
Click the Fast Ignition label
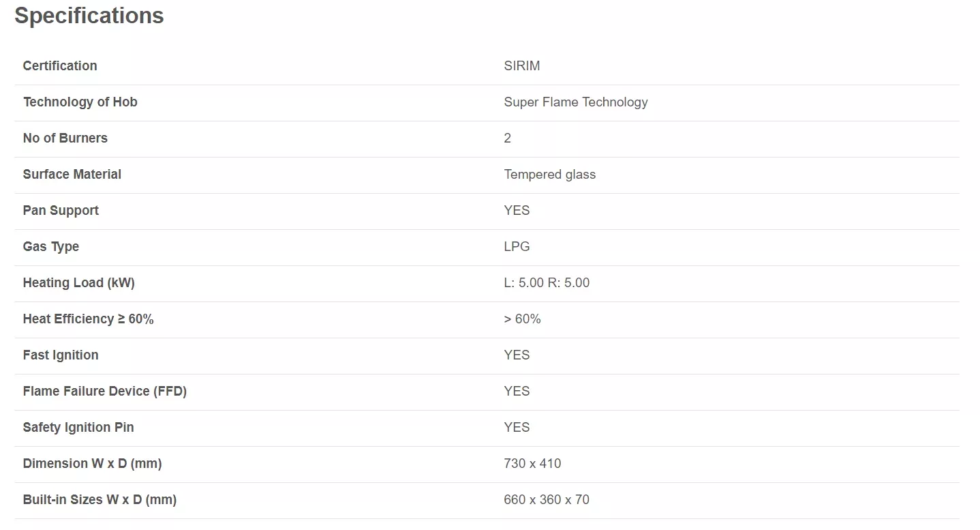(x=61, y=355)
